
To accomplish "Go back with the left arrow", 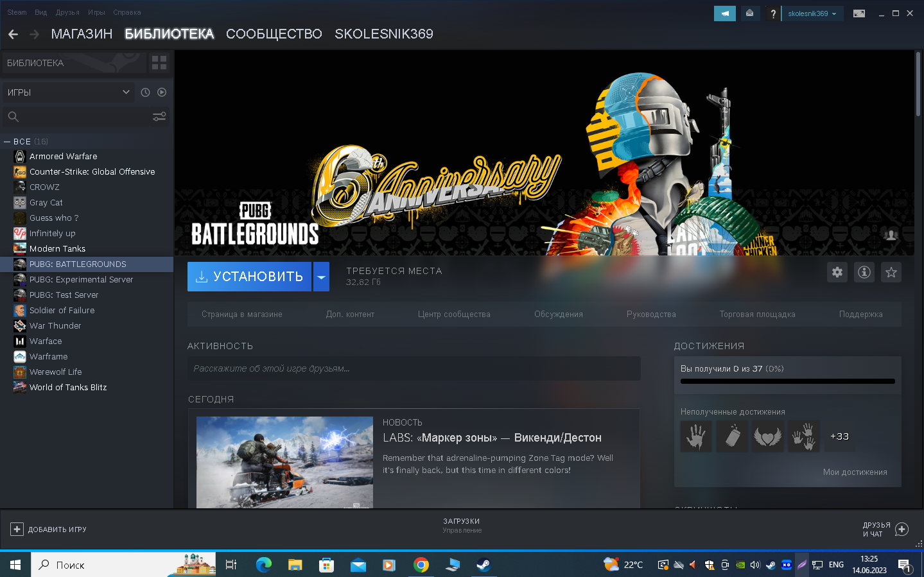I will [x=13, y=34].
